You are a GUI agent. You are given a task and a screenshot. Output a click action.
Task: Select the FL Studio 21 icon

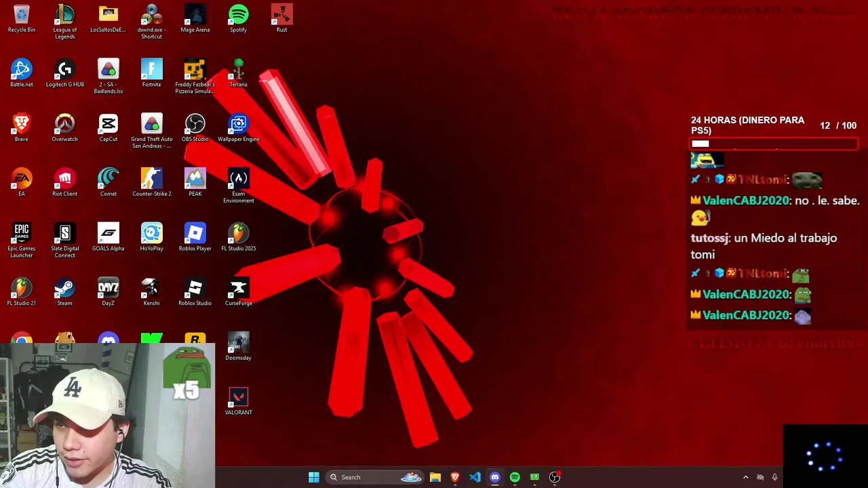click(x=22, y=292)
